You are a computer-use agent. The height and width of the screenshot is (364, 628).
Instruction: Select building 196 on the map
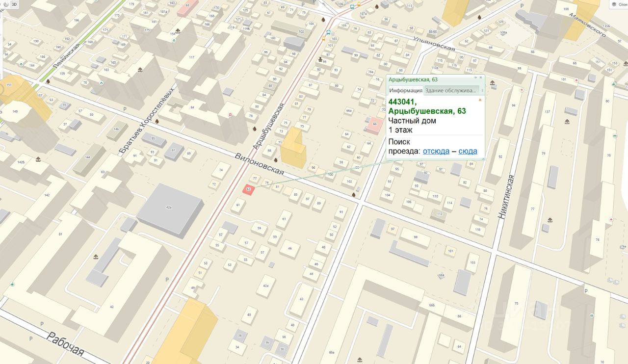pyautogui.click(x=77, y=21)
